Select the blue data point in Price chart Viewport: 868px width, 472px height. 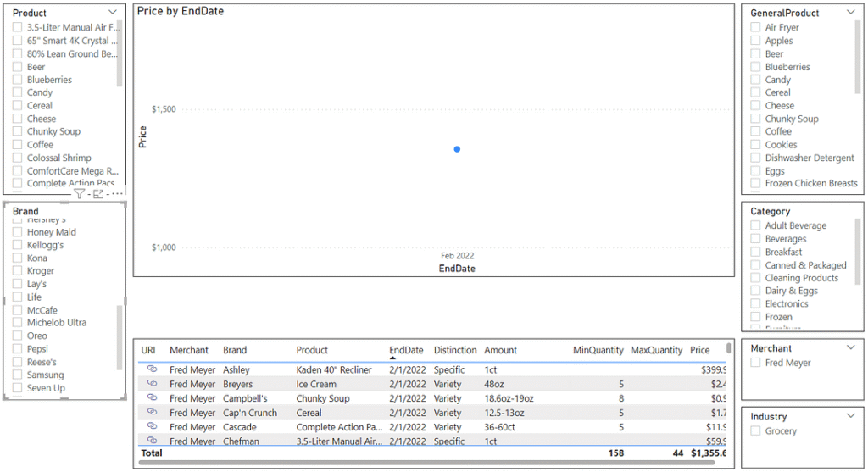click(x=457, y=149)
